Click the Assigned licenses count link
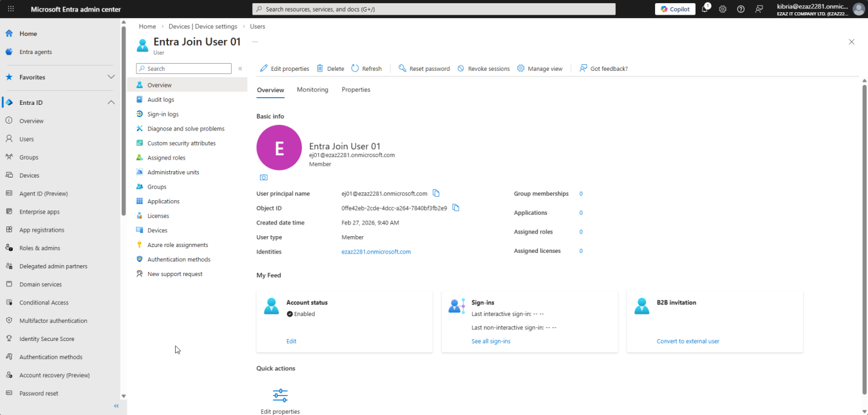The height and width of the screenshot is (415, 868). 581,251
